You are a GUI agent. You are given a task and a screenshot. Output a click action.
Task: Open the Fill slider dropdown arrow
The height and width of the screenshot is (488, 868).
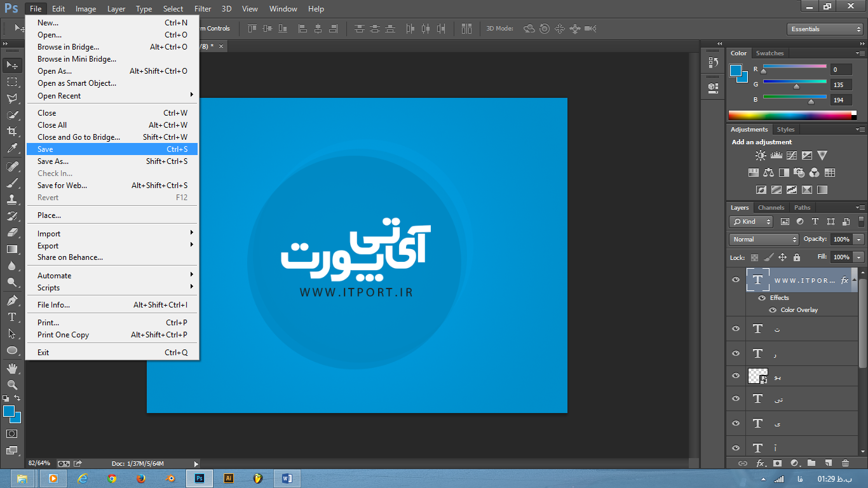pyautogui.click(x=859, y=257)
